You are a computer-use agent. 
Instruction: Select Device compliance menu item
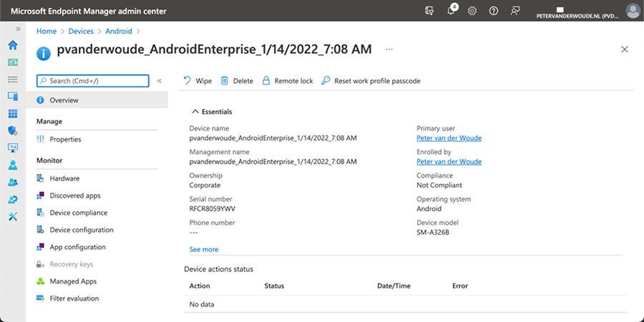pyautogui.click(x=78, y=213)
